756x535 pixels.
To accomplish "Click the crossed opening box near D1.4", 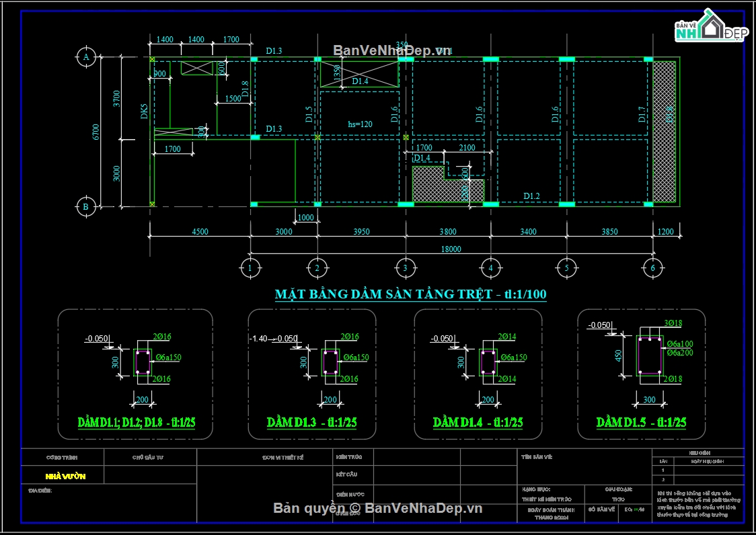I will [360, 74].
